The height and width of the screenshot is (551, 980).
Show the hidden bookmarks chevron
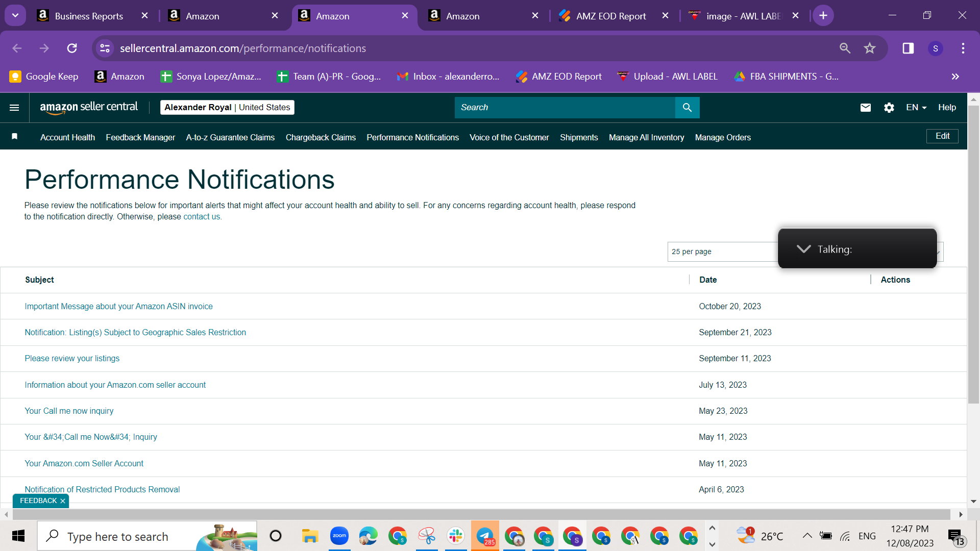point(955,77)
